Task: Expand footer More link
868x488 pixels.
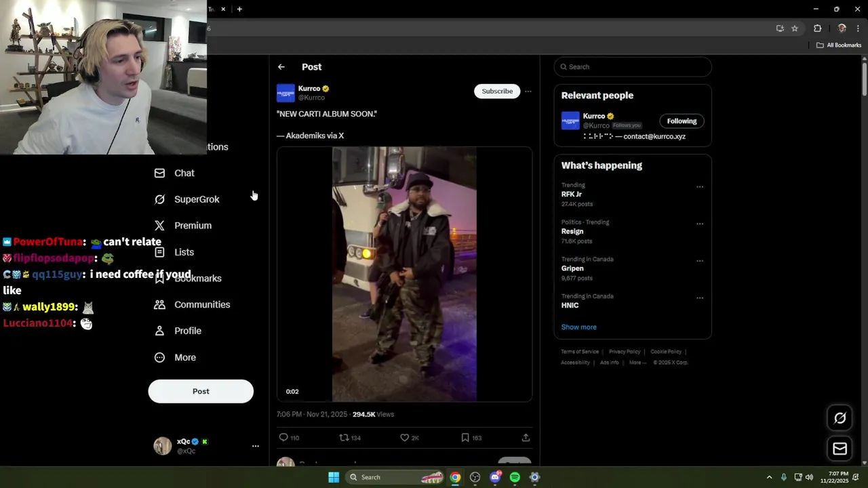Action: pyautogui.click(x=636, y=363)
